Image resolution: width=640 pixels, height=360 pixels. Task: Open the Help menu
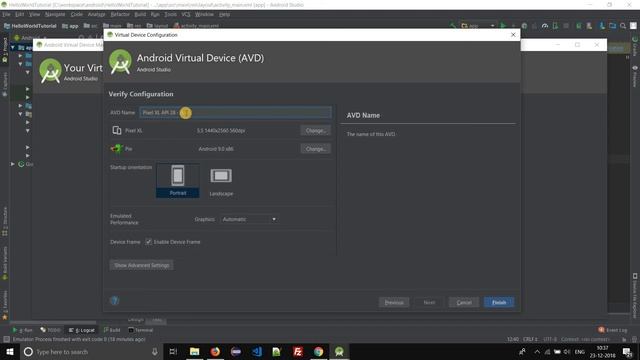click(224, 14)
